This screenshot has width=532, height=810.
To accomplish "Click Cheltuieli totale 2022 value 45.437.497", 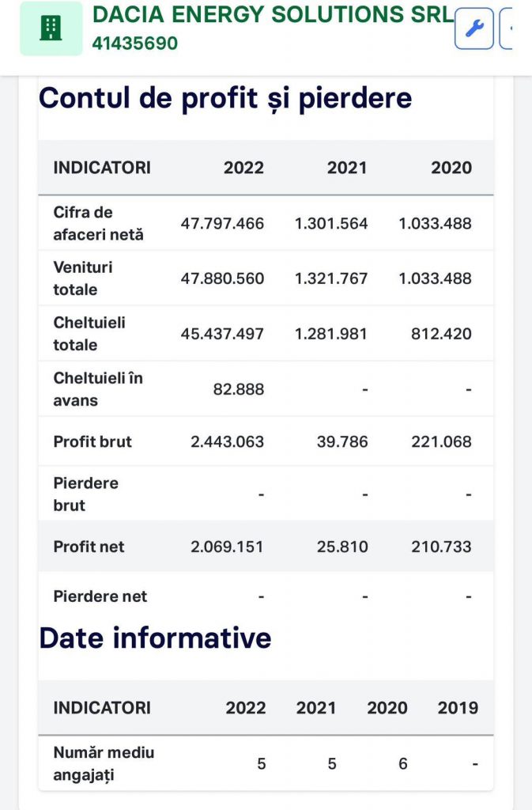I will coord(222,334).
